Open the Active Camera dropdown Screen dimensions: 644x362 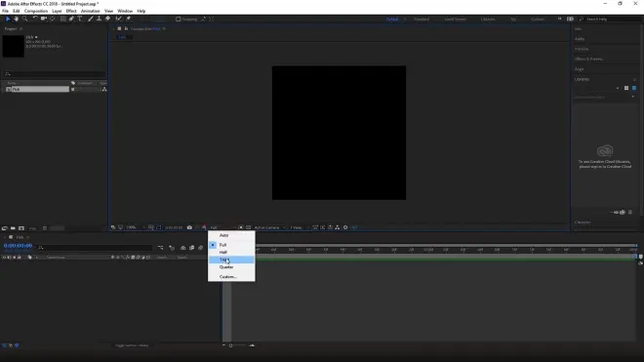(x=269, y=227)
